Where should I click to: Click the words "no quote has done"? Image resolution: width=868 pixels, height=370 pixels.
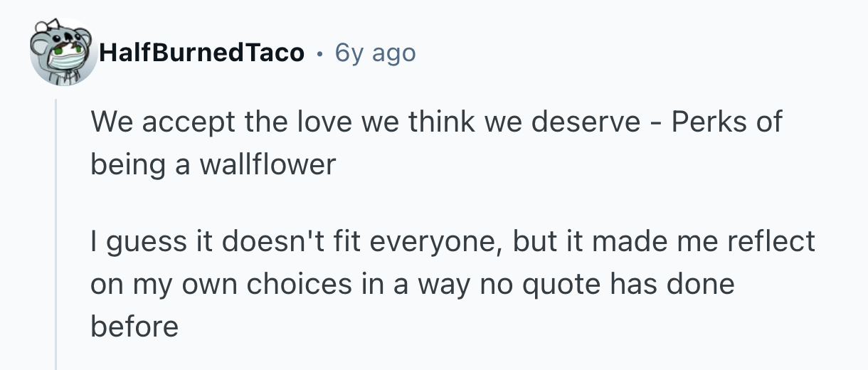[606, 285]
